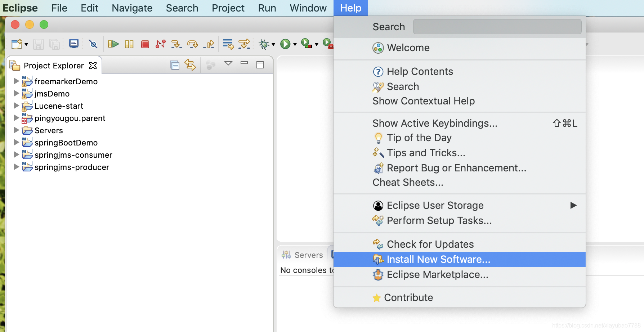The image size is (644, 332).
Task: Open the Window menu
Action: click(x=308, y=8)
